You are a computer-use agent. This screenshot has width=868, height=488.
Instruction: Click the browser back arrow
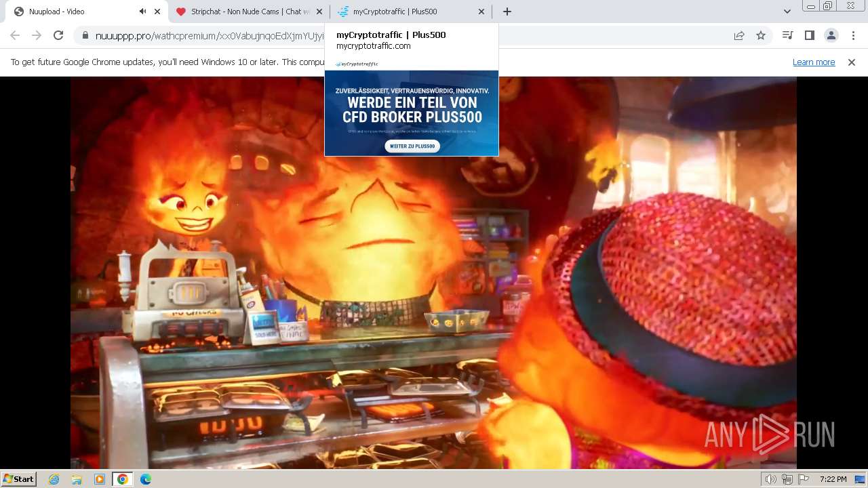15,35
